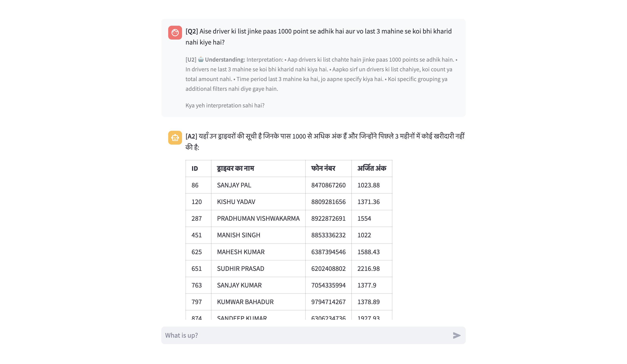Click inside the What is up input box
The image size is (627, 364).
coord(274,335)
